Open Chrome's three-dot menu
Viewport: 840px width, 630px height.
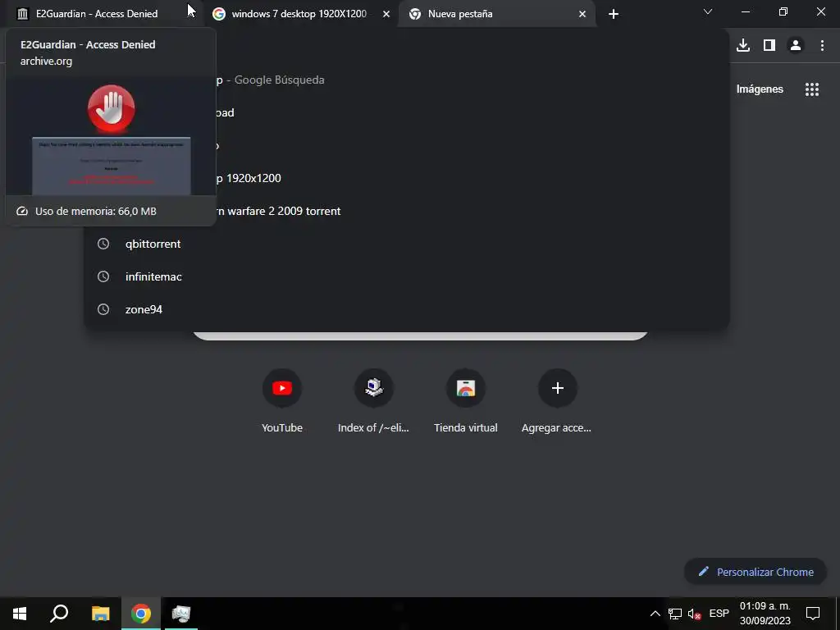[x=822, y=46]
